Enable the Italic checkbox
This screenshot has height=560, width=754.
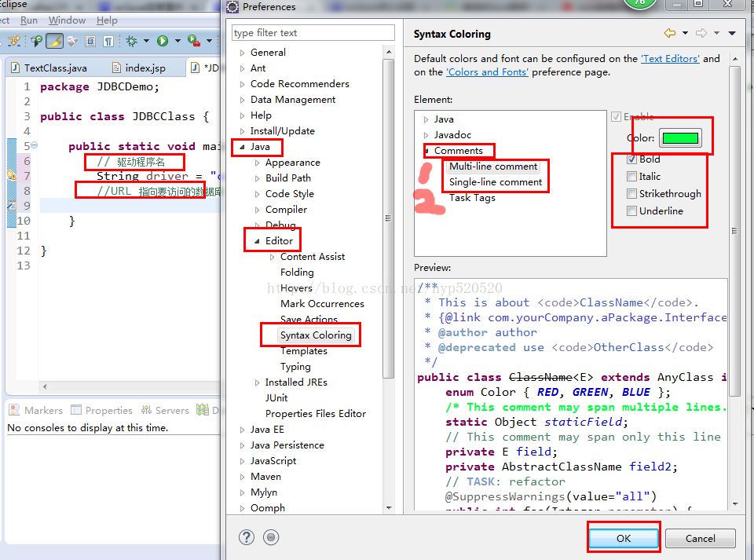pyautogui.click(x=631, y=177)
